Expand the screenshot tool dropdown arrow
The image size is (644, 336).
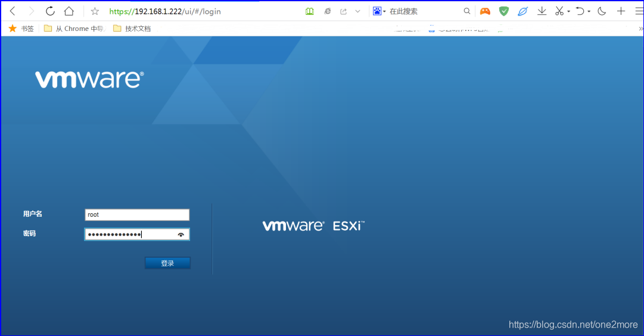point(569,11)
